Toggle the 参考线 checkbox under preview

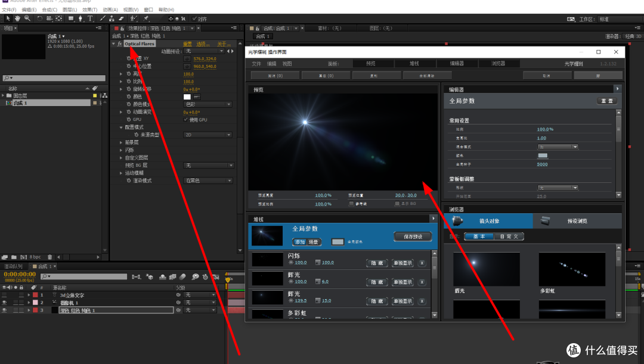click(x=351, y=204)
